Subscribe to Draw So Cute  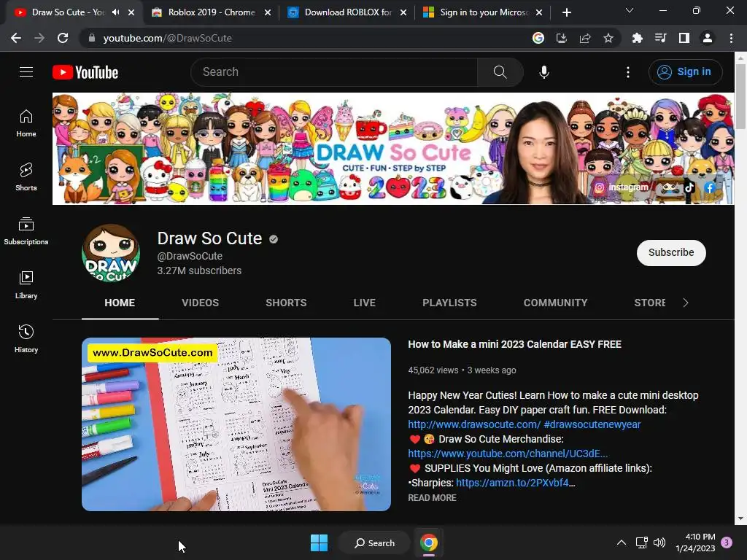[671, 252]
